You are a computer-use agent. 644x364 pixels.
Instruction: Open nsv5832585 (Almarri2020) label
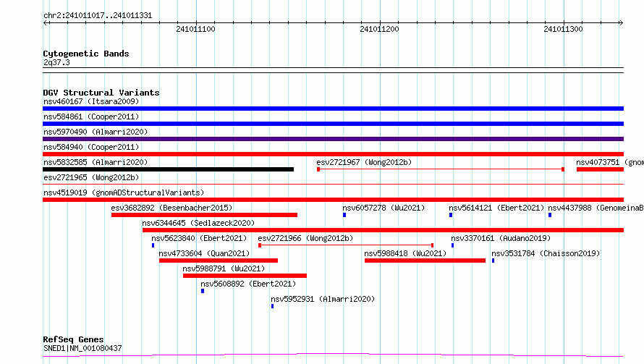tap(96, 162)
